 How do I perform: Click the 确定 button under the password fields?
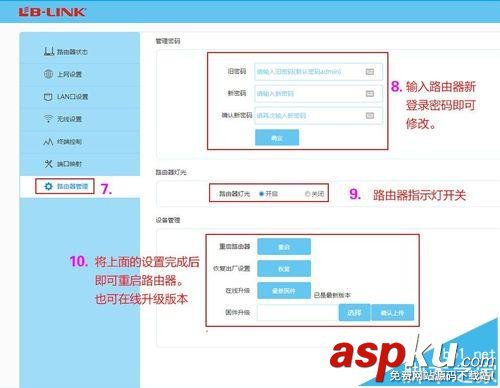point(277,138)
